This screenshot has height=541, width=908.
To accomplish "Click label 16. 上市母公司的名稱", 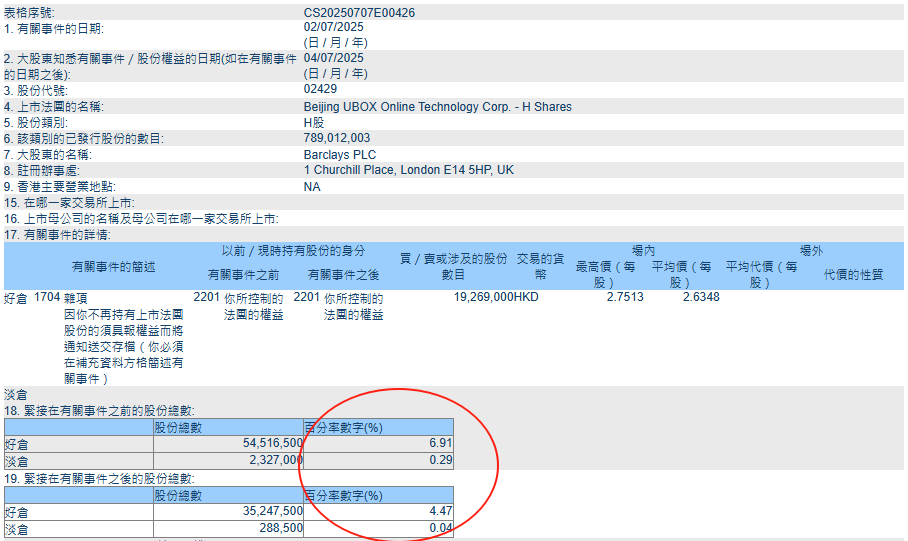I will (x=141, y=219).
